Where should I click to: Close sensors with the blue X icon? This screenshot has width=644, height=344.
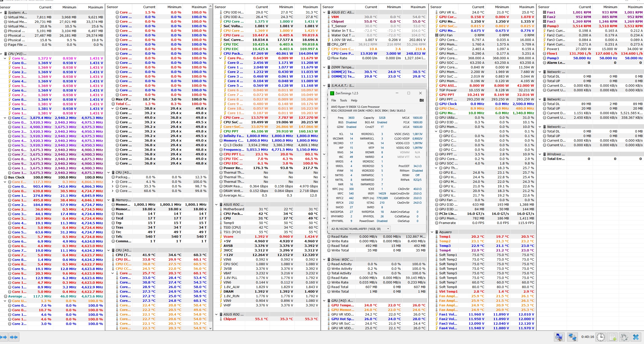636,337
